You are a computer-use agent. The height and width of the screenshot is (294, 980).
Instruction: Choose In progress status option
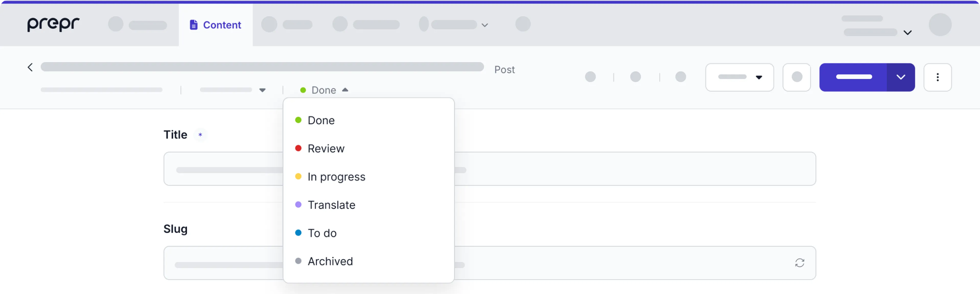[x=336, y=176]
